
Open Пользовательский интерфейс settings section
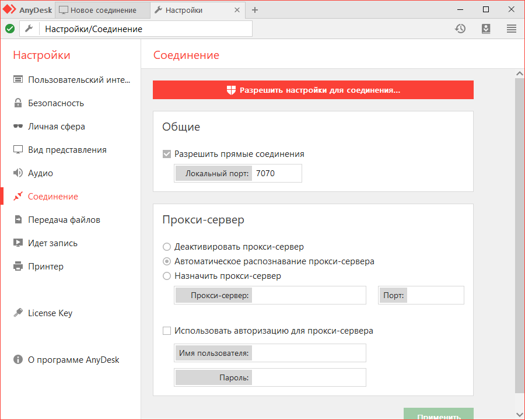(x=71, y=80)
